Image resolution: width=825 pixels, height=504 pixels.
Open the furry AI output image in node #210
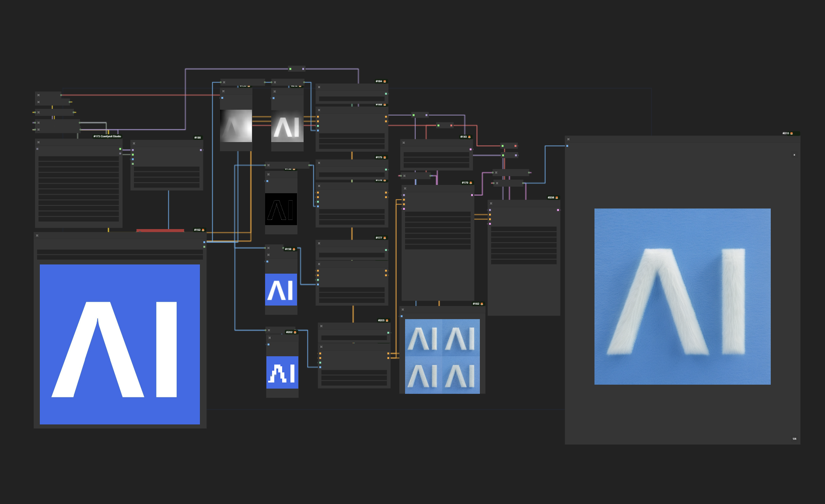(x=682, y=297)
